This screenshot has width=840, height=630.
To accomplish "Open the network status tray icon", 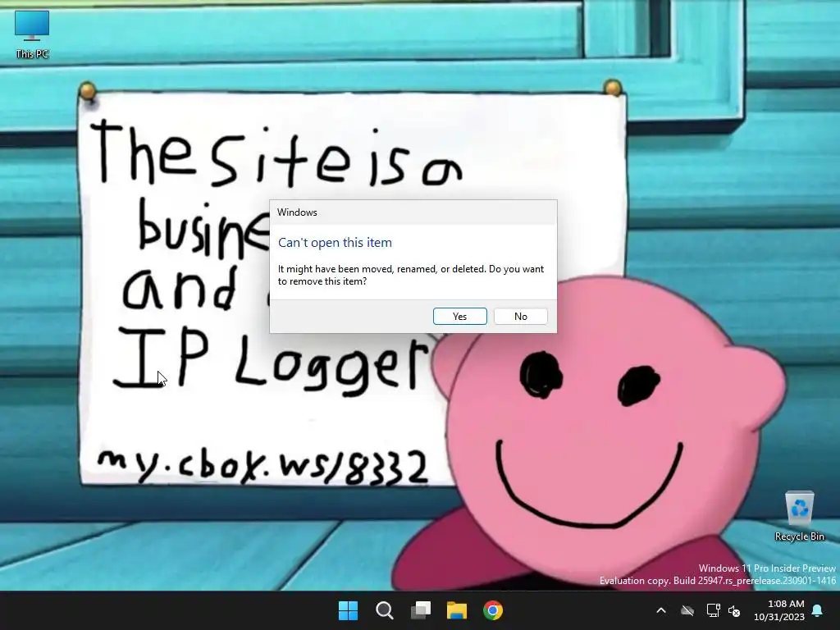I will 713,610.
